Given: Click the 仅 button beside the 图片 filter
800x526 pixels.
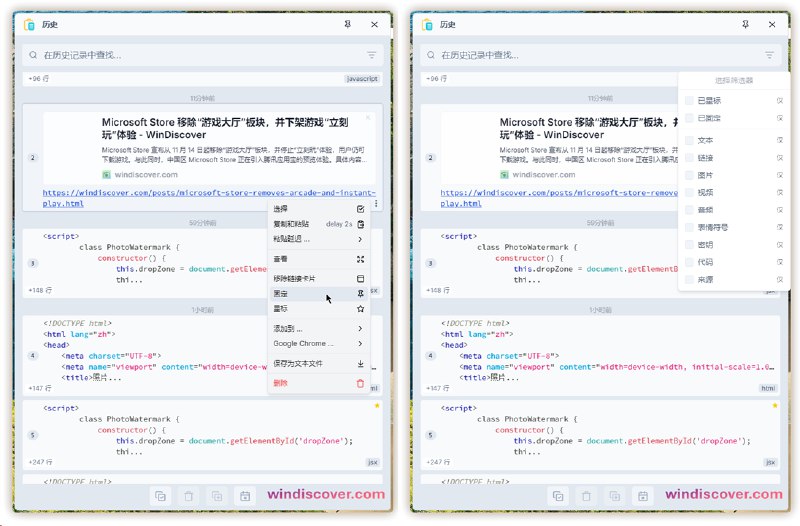Looking at the screenshot, I should click(x=780, y=175).
